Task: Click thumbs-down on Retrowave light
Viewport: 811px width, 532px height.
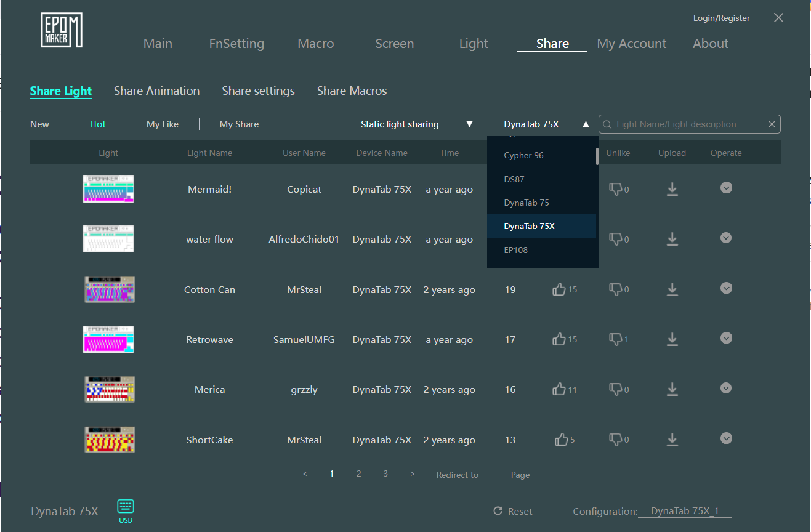Action: pyautogui.click(x=615, y=339)
